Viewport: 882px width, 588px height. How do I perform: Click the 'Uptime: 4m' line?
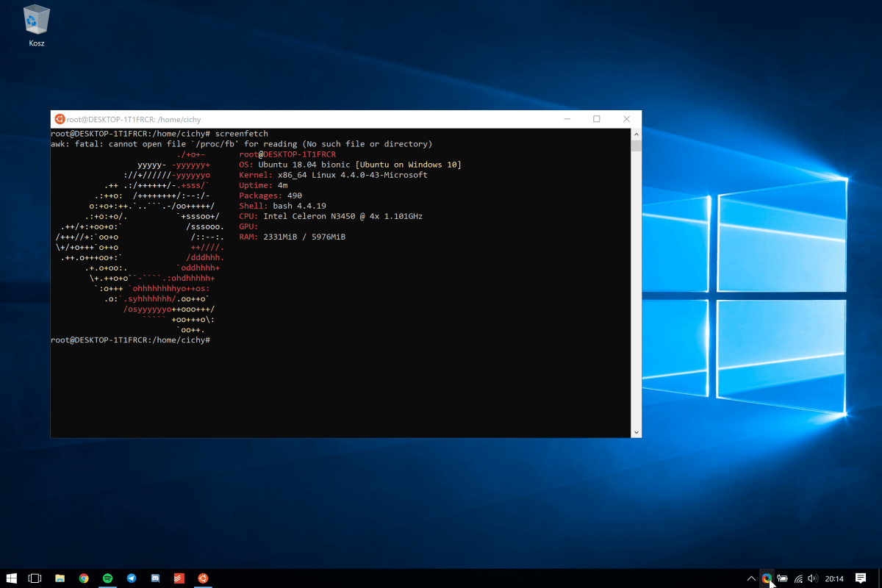pyautogui.click(x=263, y=186)
